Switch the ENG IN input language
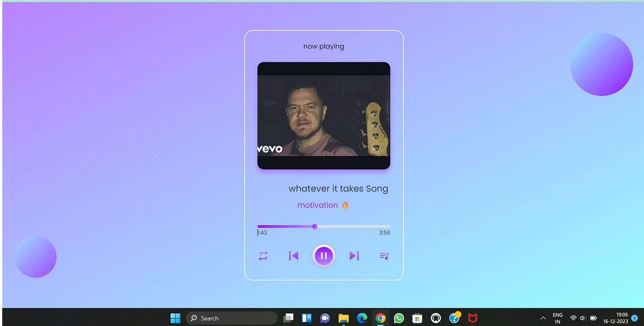This screenshot has width=644, height=326. pyautogui.click(x=558, y=318)
